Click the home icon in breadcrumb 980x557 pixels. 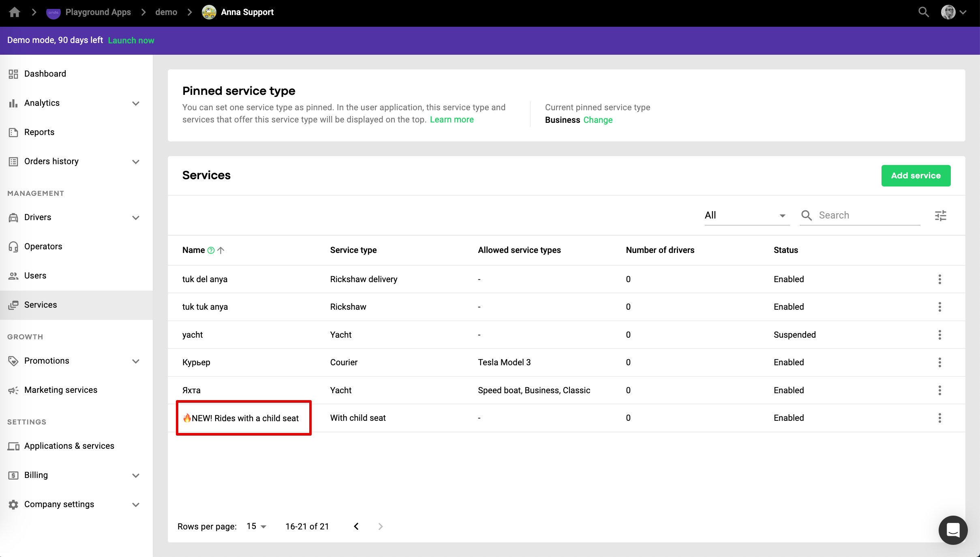click(15, 12)
